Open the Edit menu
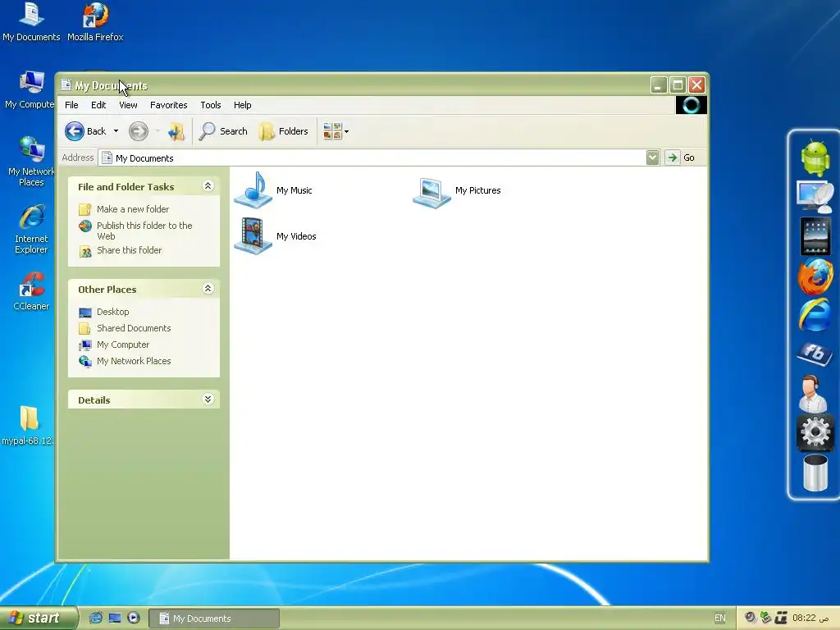This screenshot has width=840, height=630. pos(98,105)
